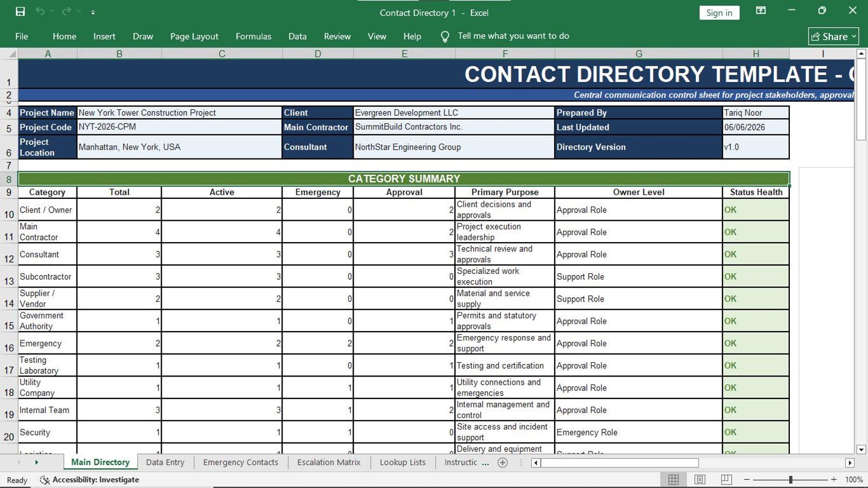Click the more sheets ellipsis after Instructions tab
868x488 pixels.
pyautogui.click(x=485, y=463)
